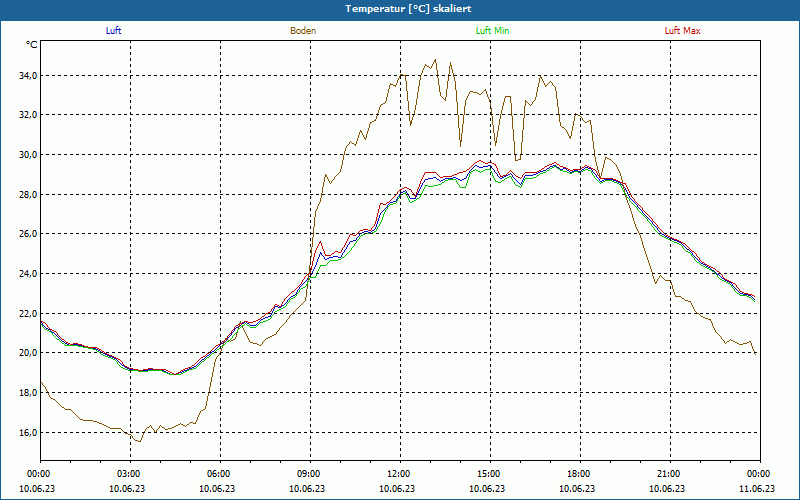Click the blue Luft legend label
Viewport: 800px width, 500px height.
point(113,31)
